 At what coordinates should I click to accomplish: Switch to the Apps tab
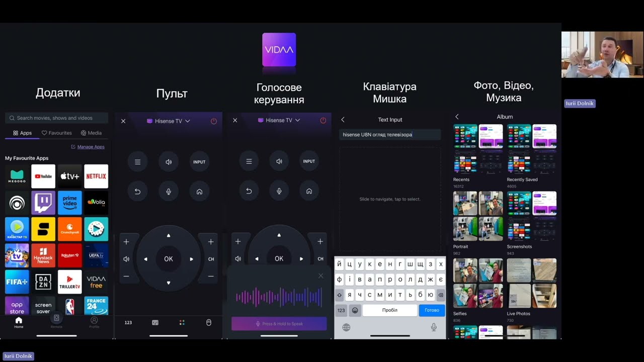[x=23, y=133]
